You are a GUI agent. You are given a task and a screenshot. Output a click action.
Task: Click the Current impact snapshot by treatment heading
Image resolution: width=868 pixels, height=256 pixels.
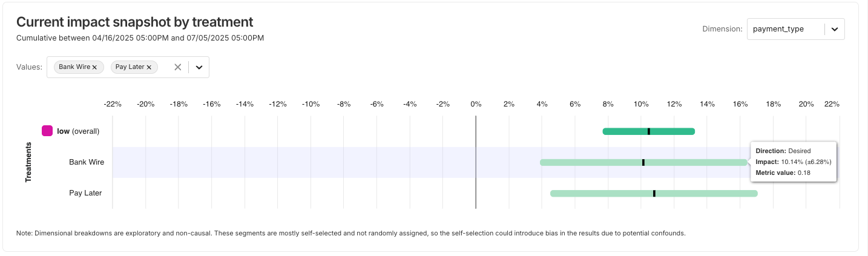point(134,22)
